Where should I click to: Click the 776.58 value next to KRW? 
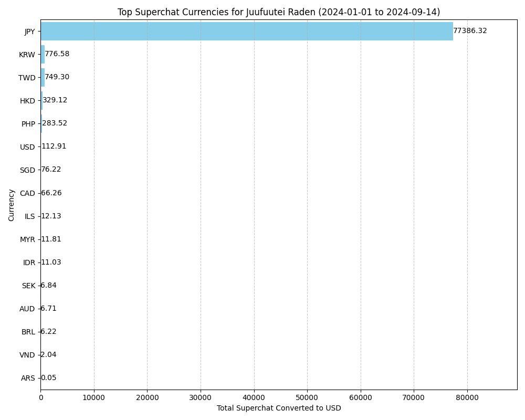pos(57,54)
